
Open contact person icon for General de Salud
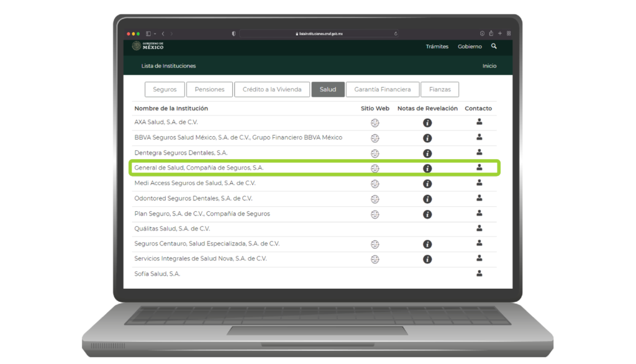tap(479, 167)
